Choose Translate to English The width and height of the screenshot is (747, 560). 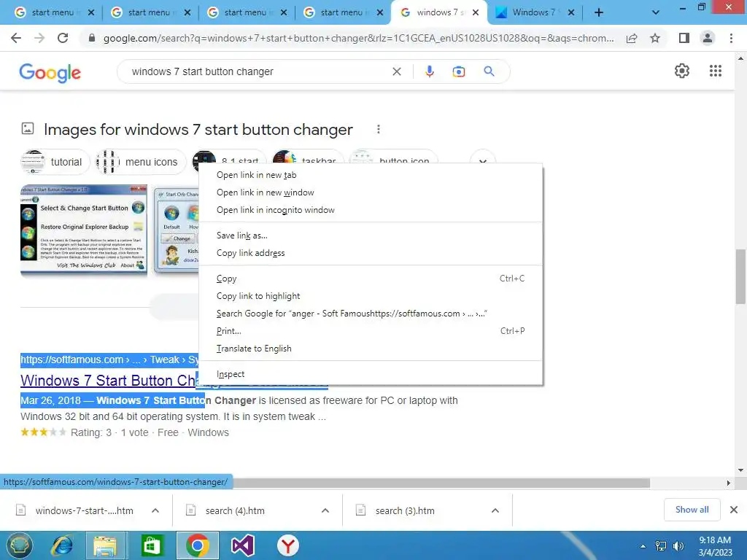coord(371,349)
